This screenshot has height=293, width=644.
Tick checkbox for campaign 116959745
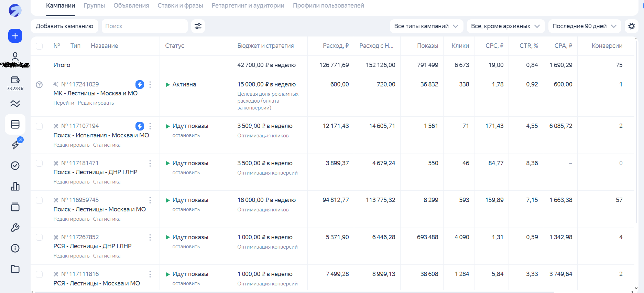coord(39,200)
